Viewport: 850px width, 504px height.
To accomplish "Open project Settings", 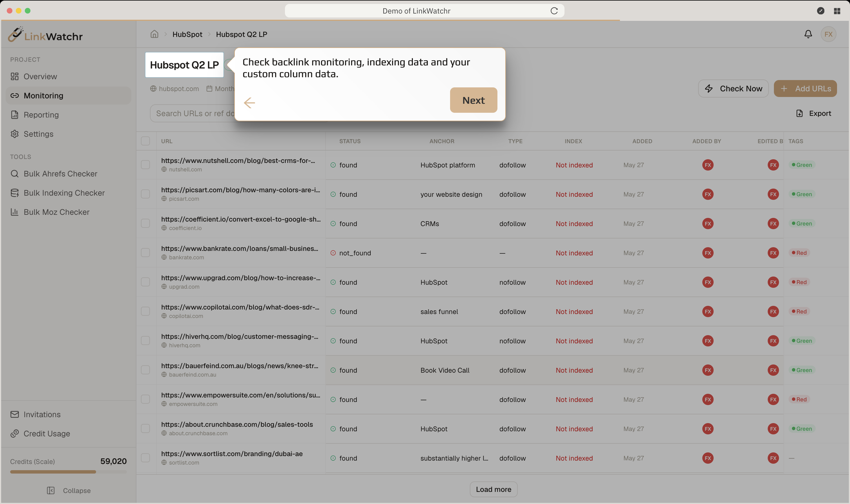I will 68,134.
